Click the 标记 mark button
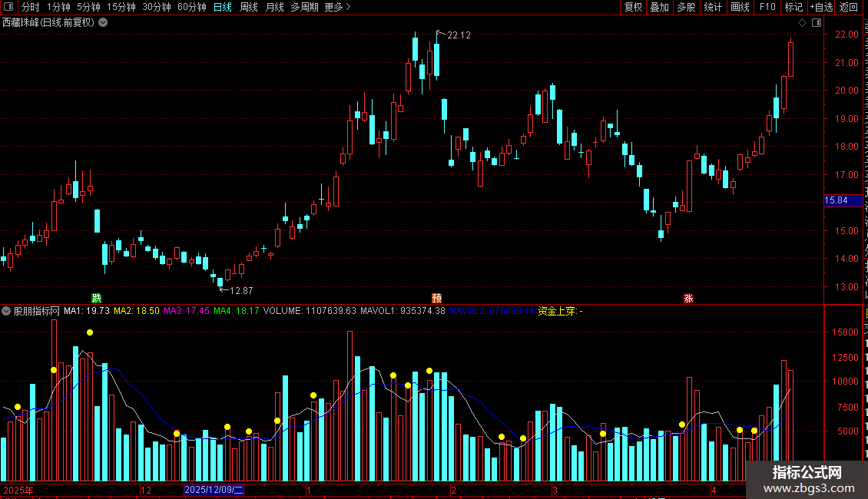 [793, 7]
